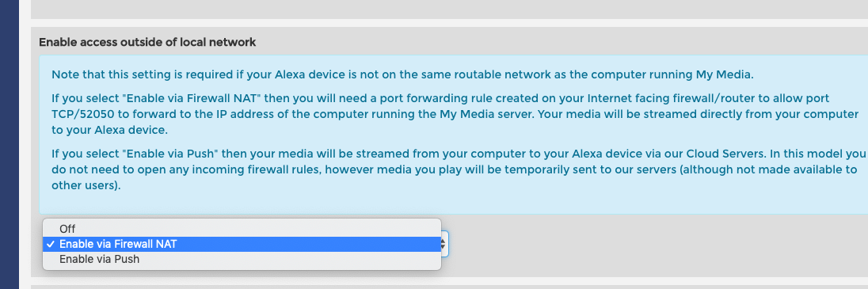Select the "Off" option in the dropdown list
The height and width of the screenshot is (289, 868).
point(242,229)
